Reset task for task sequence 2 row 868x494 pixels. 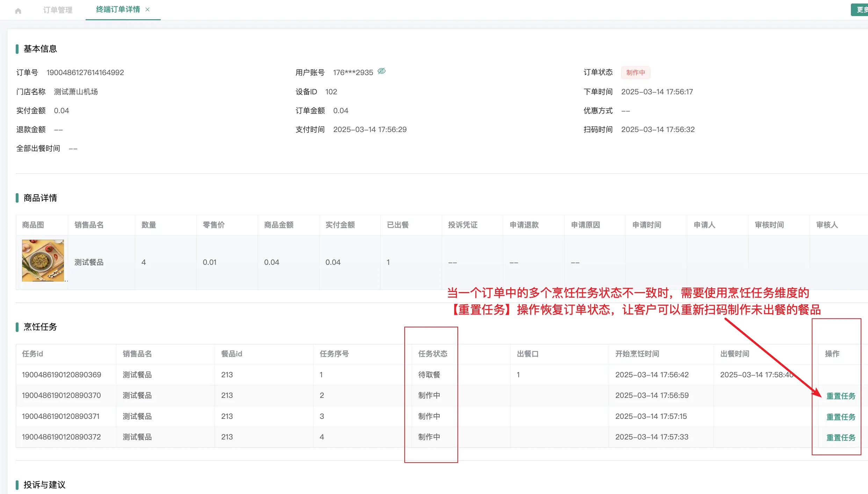tap(841, 396)
